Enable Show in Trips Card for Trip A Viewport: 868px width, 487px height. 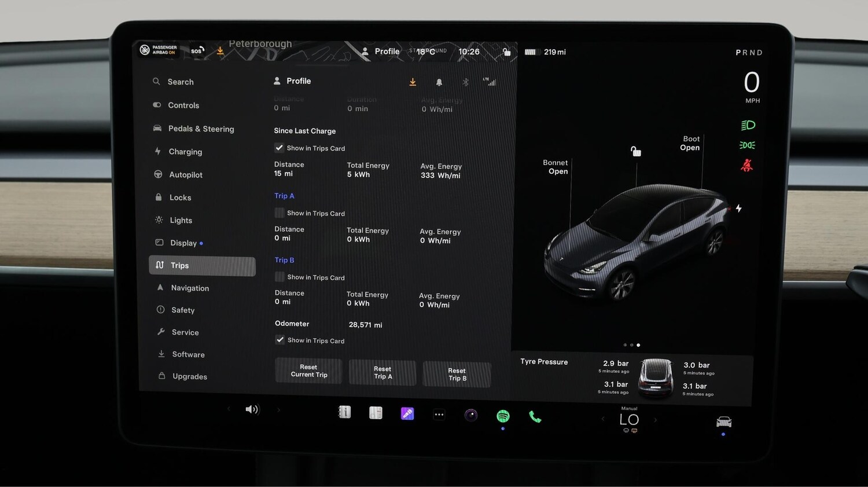tap(279, 213)
